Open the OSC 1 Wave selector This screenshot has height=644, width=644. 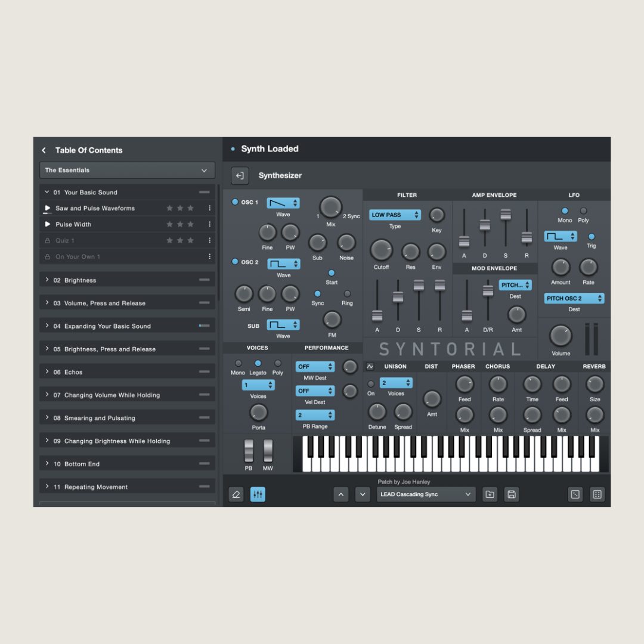click(x=283, y=203)
